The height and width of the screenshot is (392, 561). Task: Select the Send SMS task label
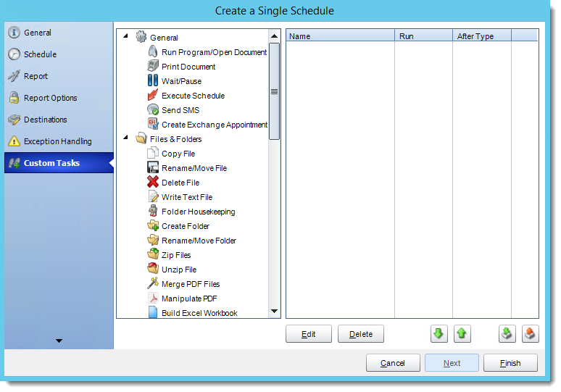click(180, 110)
